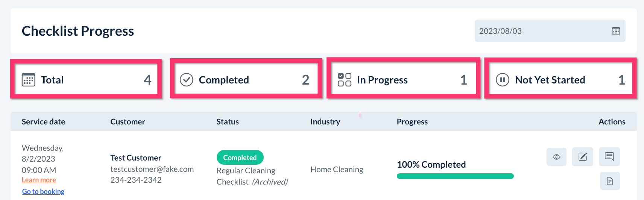Select the Total summary card

click(86, 79)
